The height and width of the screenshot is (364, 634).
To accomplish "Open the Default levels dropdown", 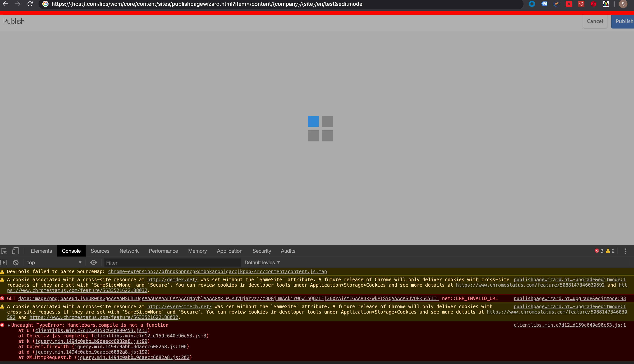I will click(x=262, y=263).
